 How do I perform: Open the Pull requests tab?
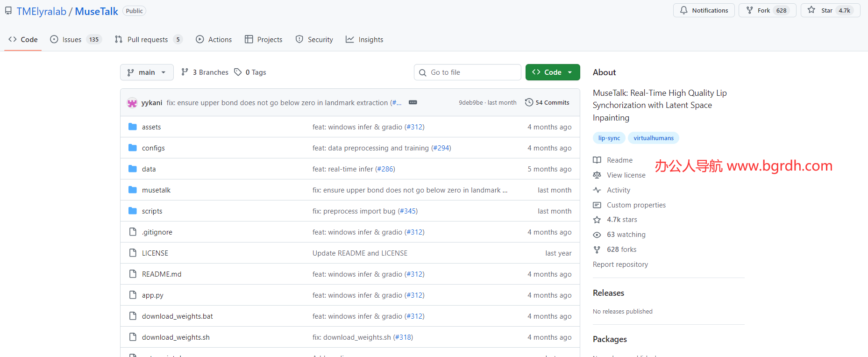tap(148, 40)
